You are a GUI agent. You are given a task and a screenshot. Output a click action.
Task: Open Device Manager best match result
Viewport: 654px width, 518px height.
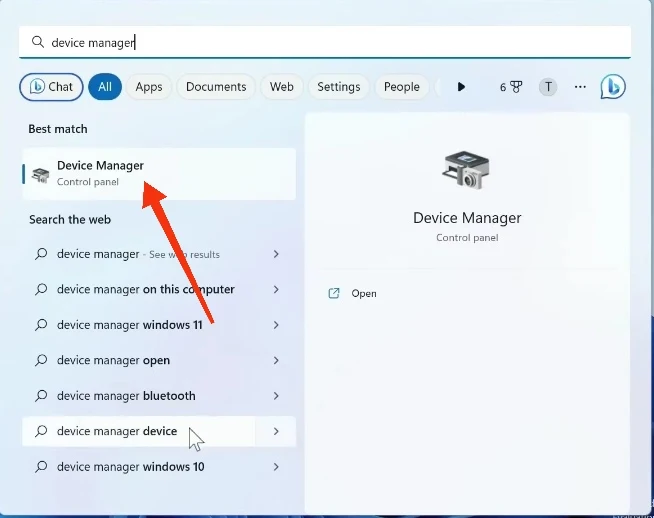pos(159,174)
